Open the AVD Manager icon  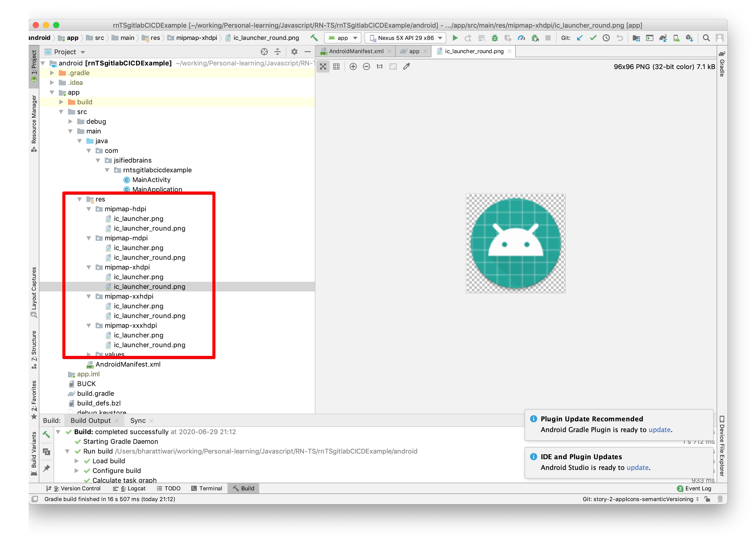tap(676, 38)
